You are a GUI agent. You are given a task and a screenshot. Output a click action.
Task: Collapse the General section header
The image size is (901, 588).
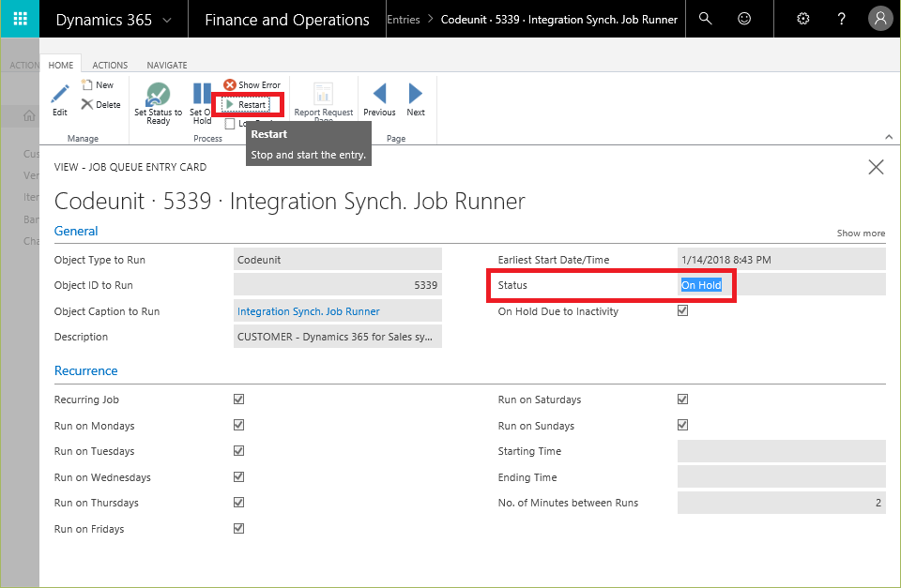coord(76,231)
